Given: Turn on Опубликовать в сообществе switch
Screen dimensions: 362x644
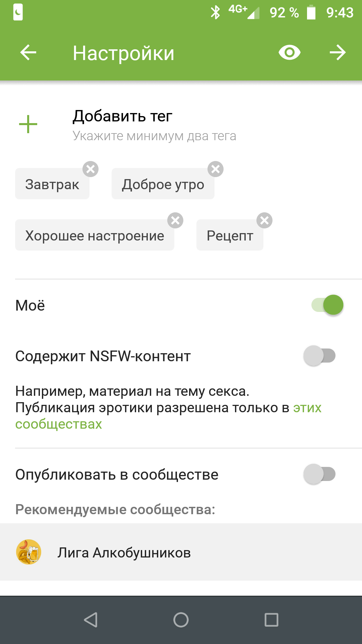Looking at the screenshot, I should (319, 474).
